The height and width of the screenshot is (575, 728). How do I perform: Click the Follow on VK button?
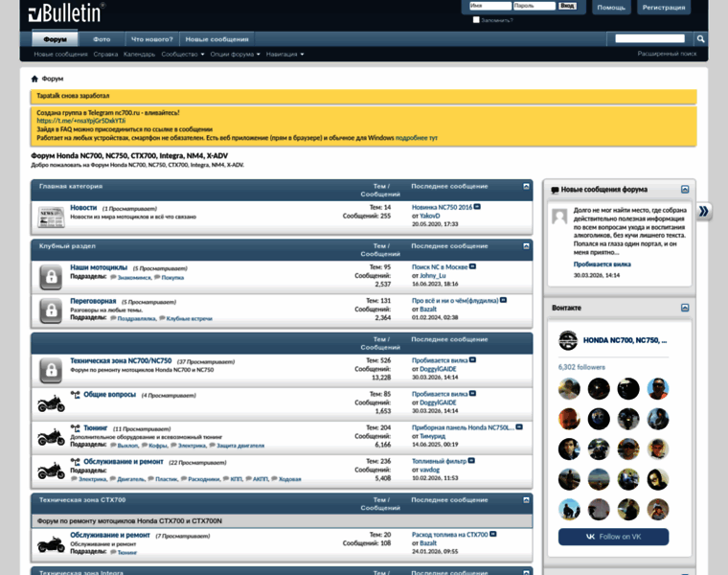coord(613,537)
